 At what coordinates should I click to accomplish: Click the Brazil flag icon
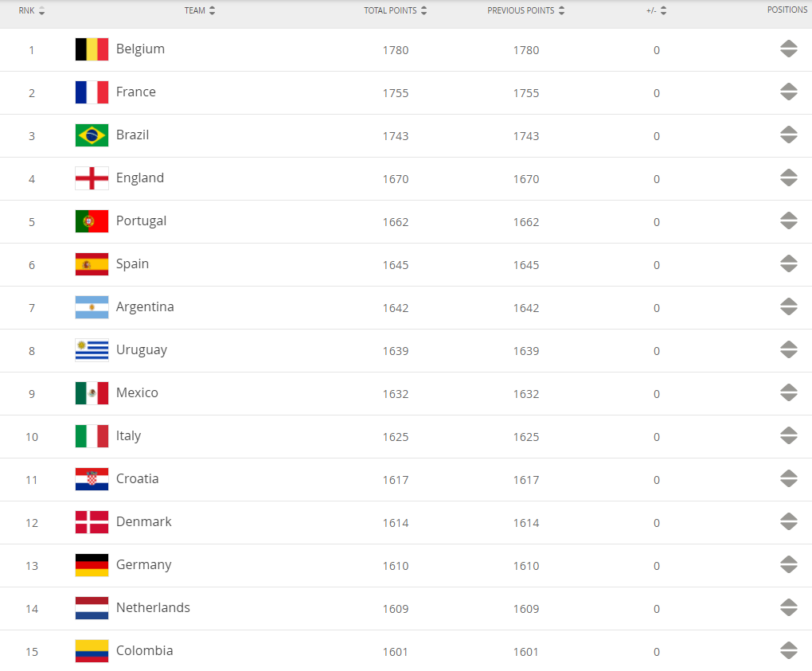point(92,135)
